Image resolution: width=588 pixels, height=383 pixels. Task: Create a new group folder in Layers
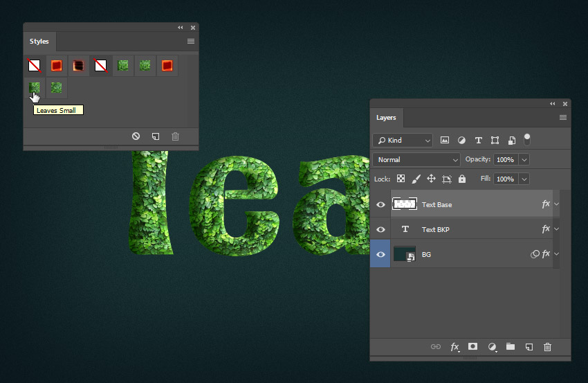tap(511, 346)
